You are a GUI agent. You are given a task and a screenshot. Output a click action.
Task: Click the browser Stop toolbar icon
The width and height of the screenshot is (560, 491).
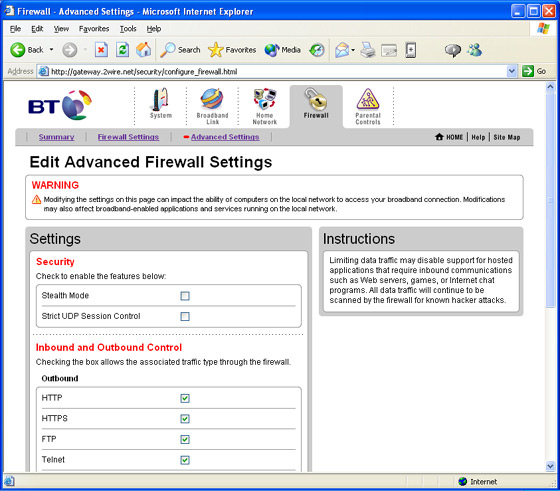pyautogui.click(x=101, y=50)
